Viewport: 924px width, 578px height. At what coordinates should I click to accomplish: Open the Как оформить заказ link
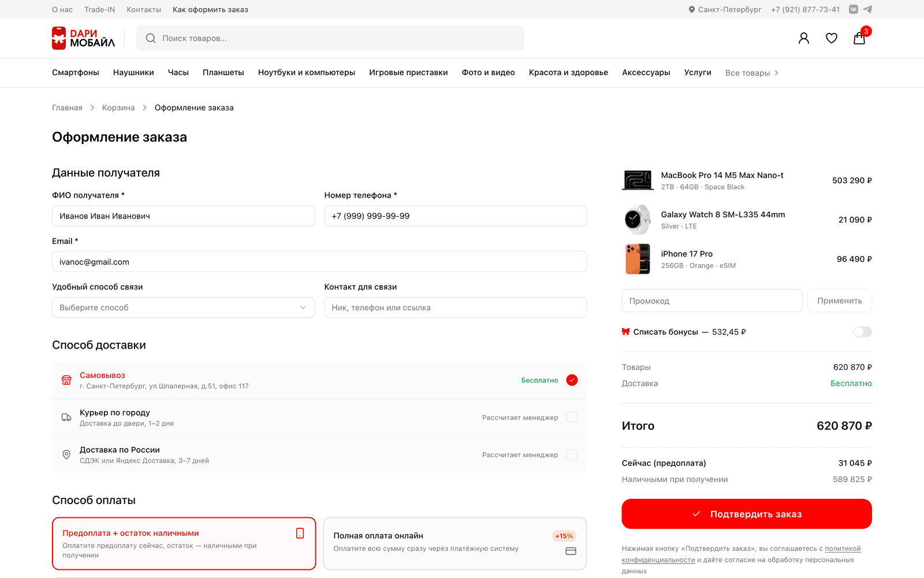point(210,9)
